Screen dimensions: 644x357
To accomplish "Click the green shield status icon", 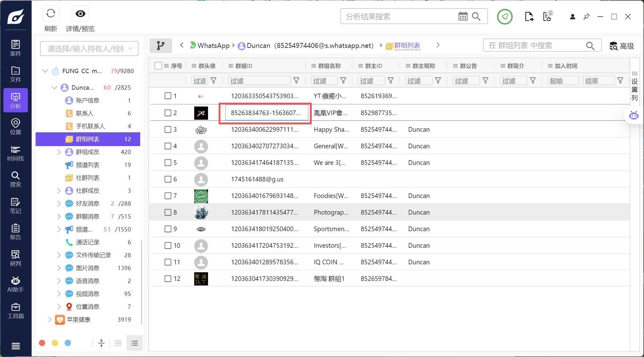I will pos(505,17).
